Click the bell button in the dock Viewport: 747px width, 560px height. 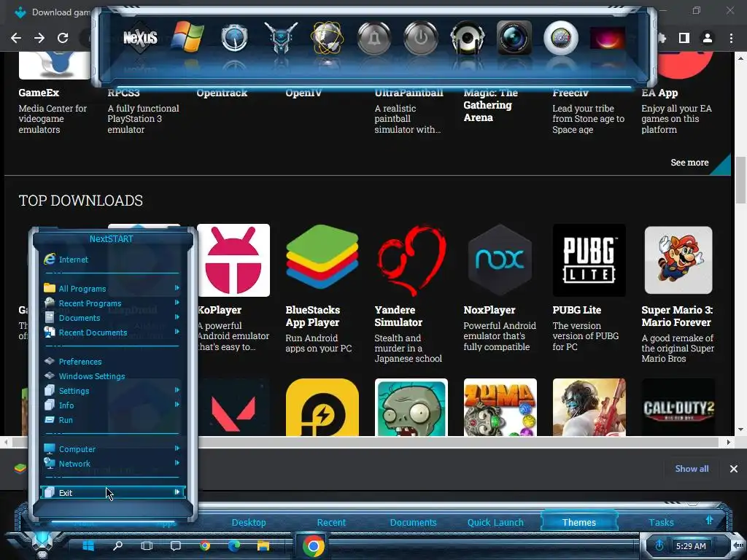(x=374, y=38)
